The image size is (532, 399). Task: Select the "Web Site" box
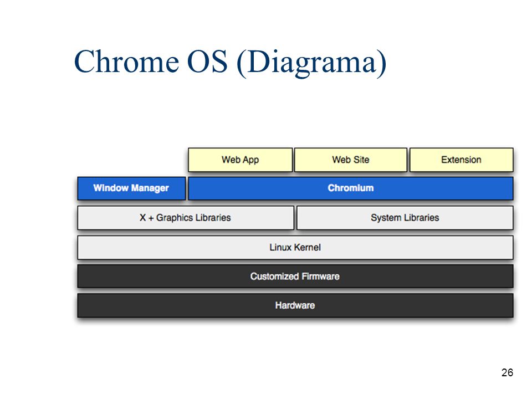[x=350, y=160]
